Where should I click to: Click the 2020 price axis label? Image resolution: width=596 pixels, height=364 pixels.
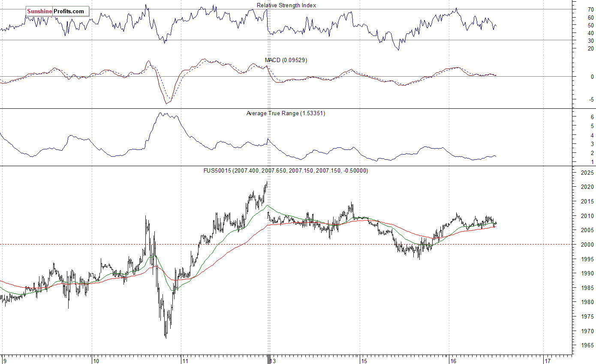587,187
